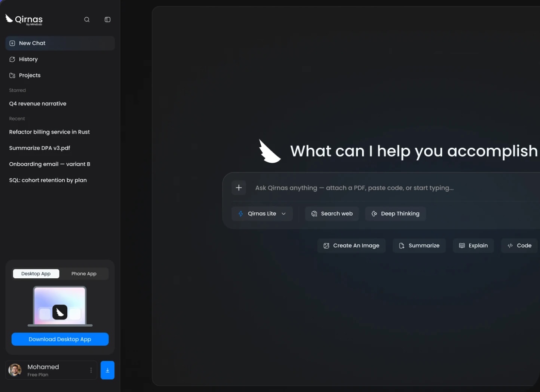Open the History page
540x392 pixels.
pos(60,59)
